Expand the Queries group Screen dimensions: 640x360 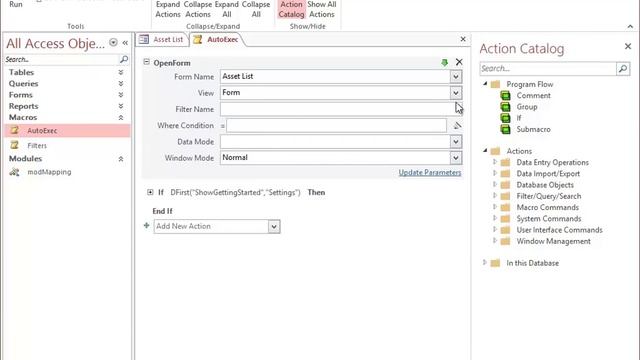pos(121,83)
